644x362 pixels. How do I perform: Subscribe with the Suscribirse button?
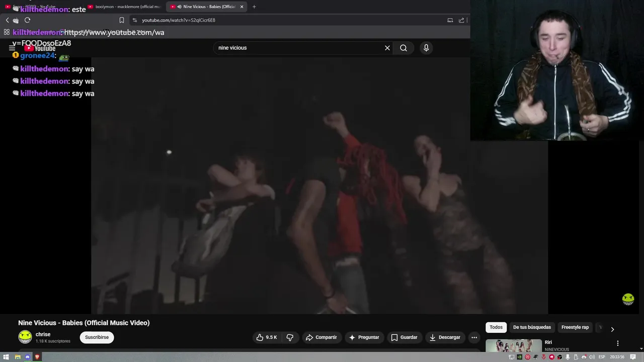tap(97, 337)
